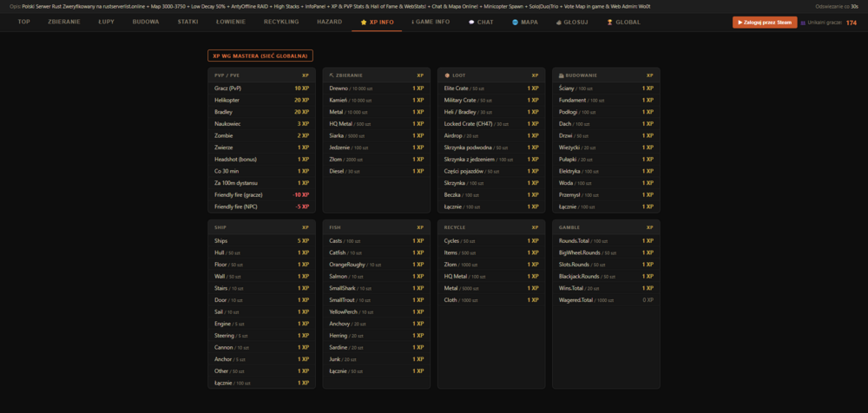Viewport: 868px width, 413px height.
Task: Click the Unikalni gracze count 174
Action: [851, 23]
